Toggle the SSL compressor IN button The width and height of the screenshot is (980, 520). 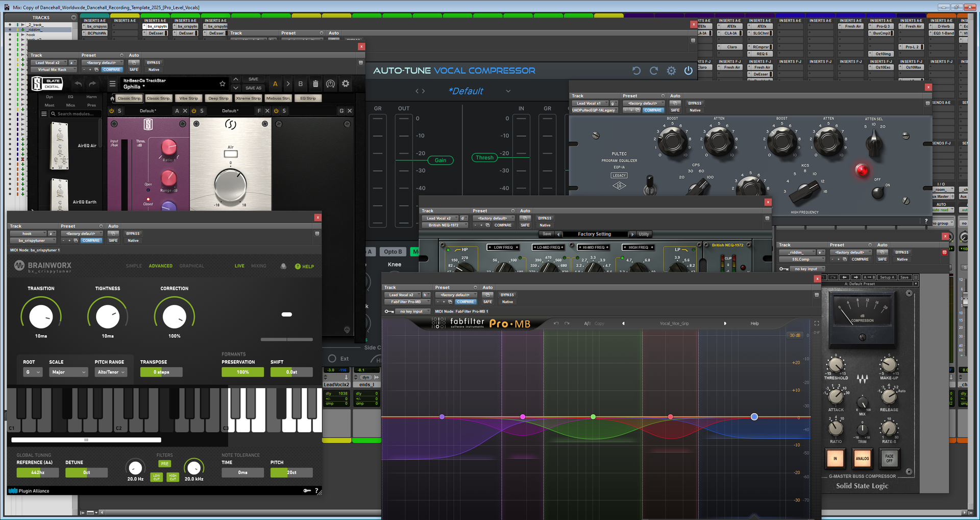coord(835,458)
